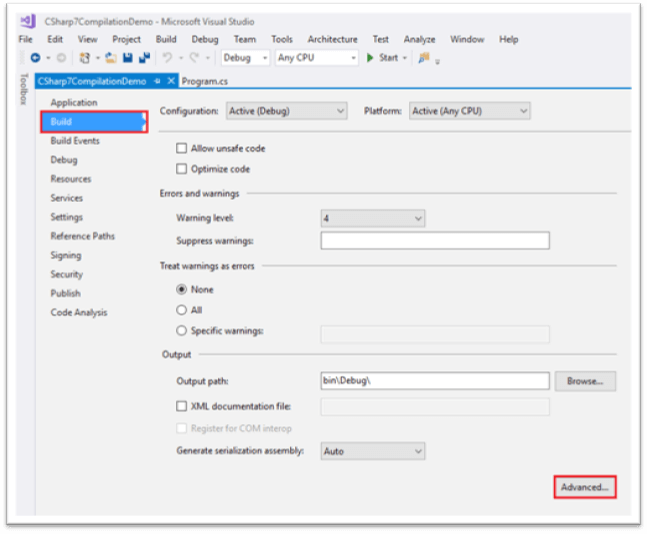Click the Advanced... button

585,487
